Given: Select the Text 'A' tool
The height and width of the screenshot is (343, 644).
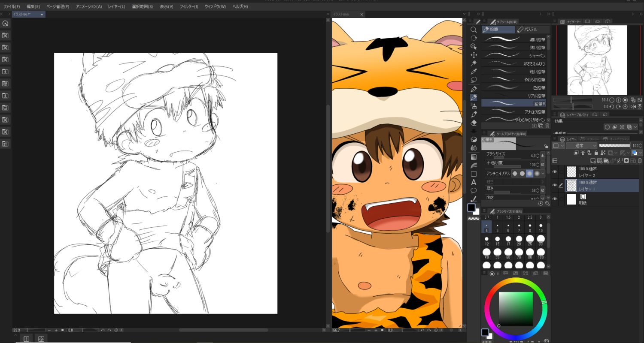Looking at the screenshot, I should pyautogui.click(x=474, y=182).
